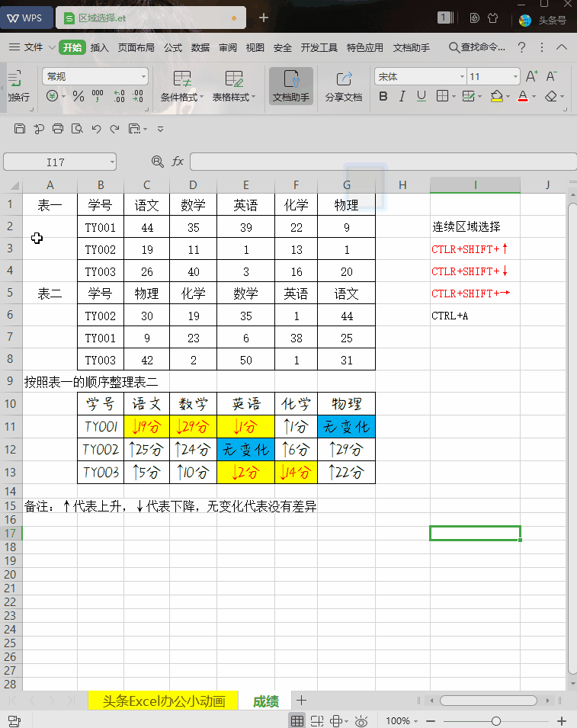Viewport: 577px width, 728px height.
Task: Click the increase decimal places icon
Action: point(120,96)
